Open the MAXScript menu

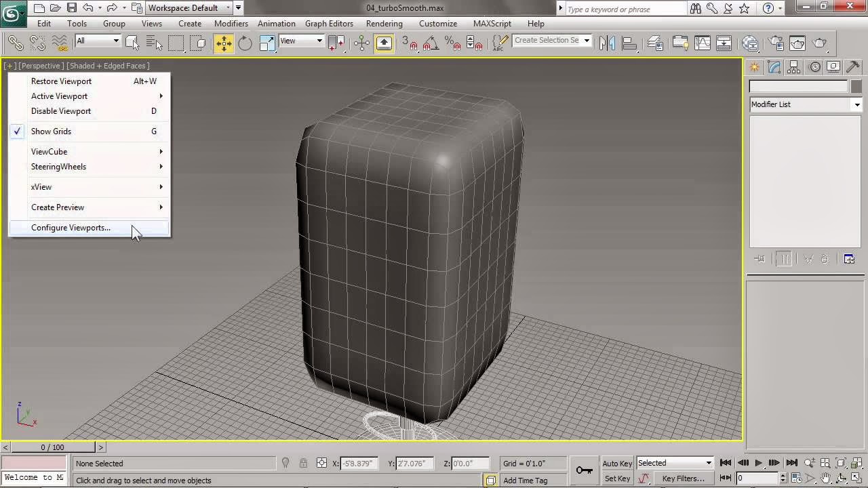point(492,24)
